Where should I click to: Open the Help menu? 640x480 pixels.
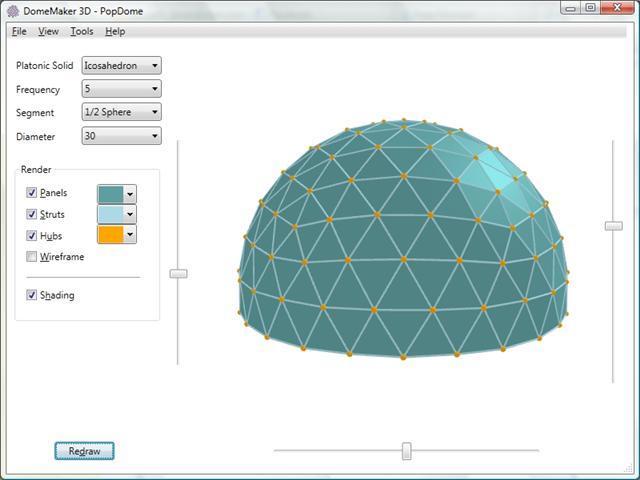coord(115,31)
